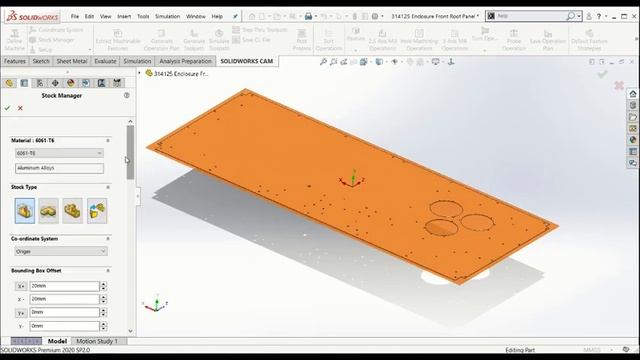The image size is (640, 360).
Task: Open the PropertyManager panel tab
Action: [x=24, y=83]
